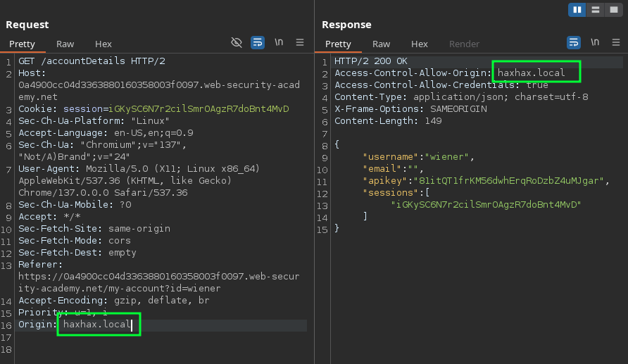
Task: Toggle hide non-printable eye icon in Request
Action: tap(237, 42)
